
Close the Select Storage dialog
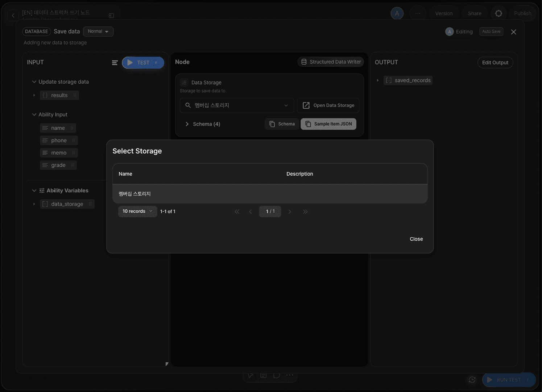tap(416, 239)
